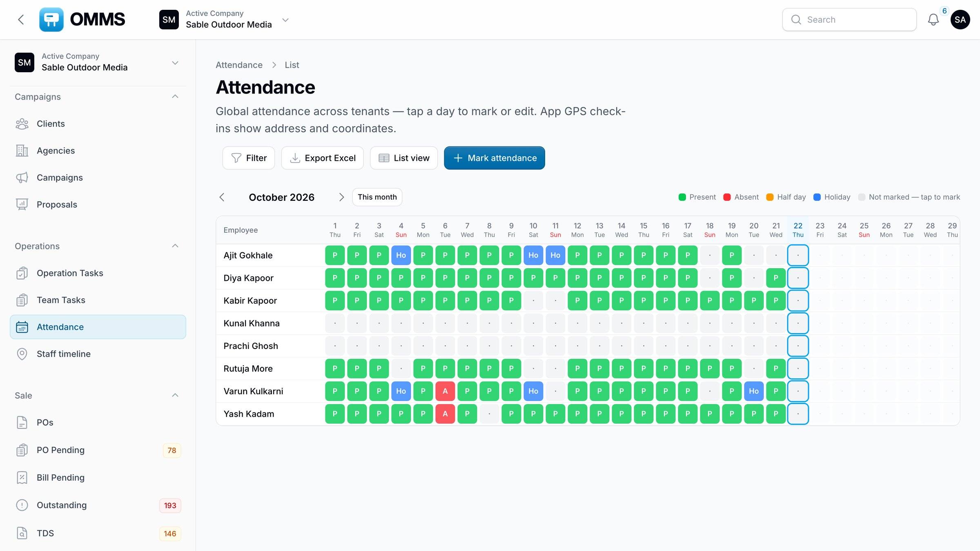Collapse the Sale sidebar section
This screenshot has width=980, height=551.
[175, 395]
